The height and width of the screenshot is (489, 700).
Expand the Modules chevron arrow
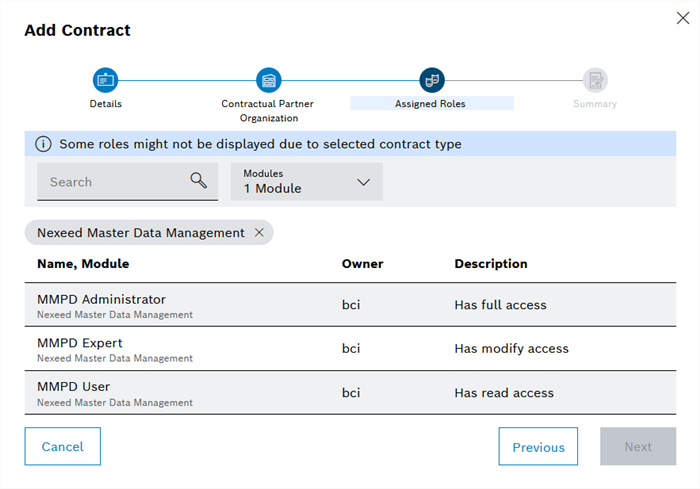[x=363, y=182]
